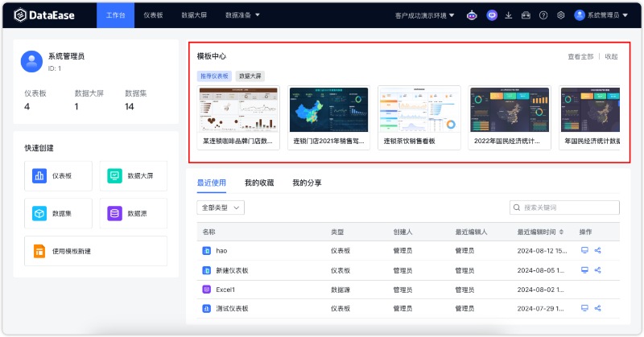Open the 某连锁咖啡品牌门店 template thumbnail

pos(238,109)
